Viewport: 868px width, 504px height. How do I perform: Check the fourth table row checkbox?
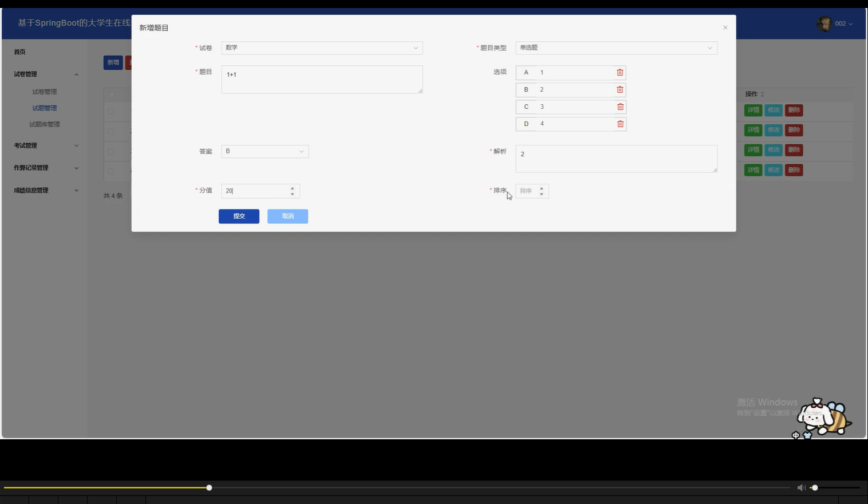pos(111,171)
